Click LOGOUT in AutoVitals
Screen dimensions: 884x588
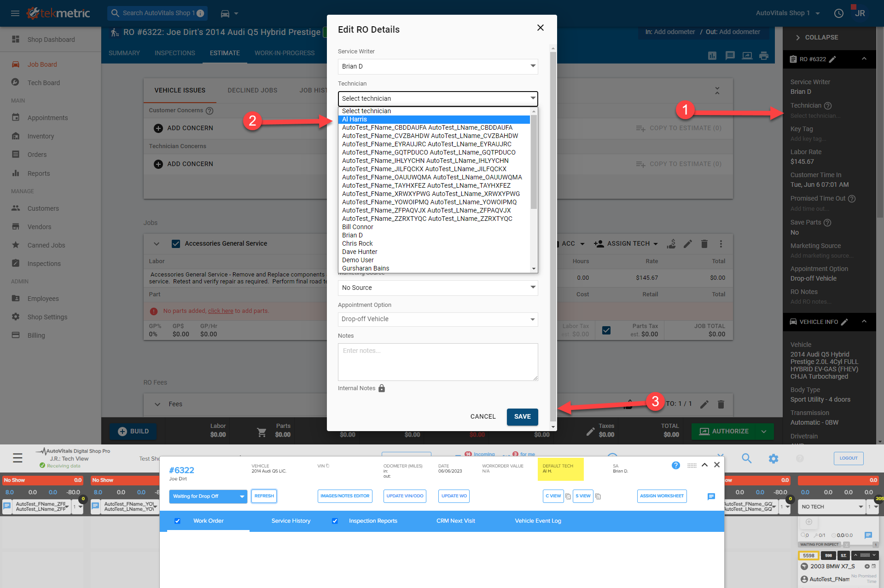849,458
